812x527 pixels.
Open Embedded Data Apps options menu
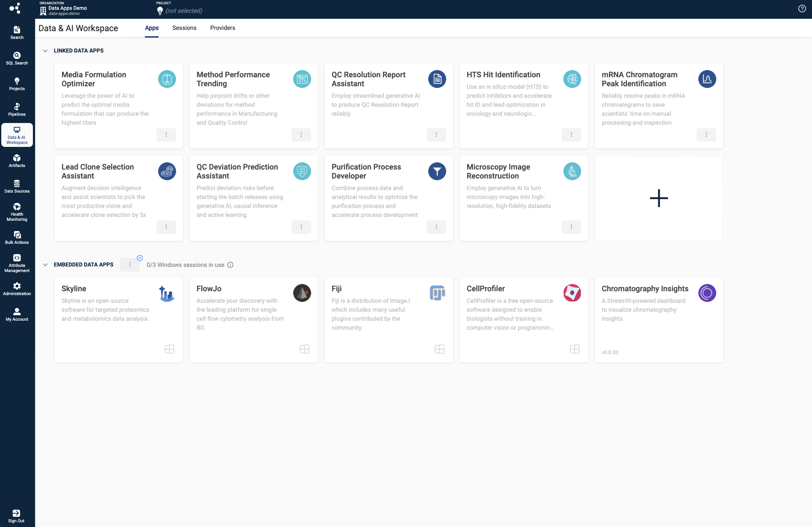click(130, 265)
